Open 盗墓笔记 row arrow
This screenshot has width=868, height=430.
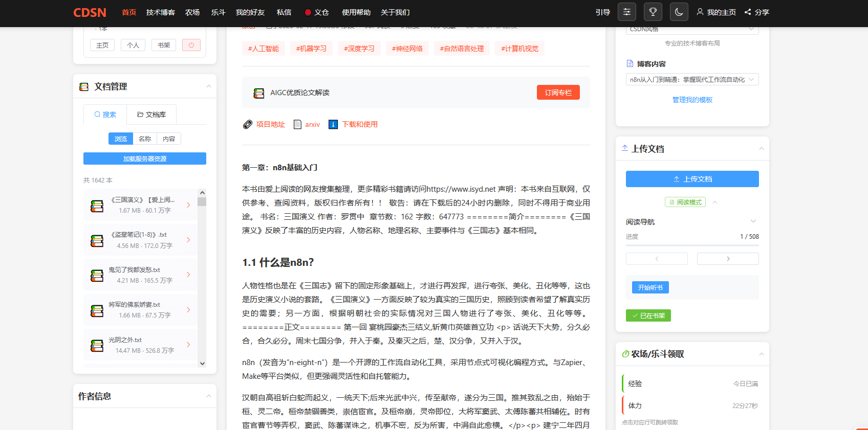188,240
